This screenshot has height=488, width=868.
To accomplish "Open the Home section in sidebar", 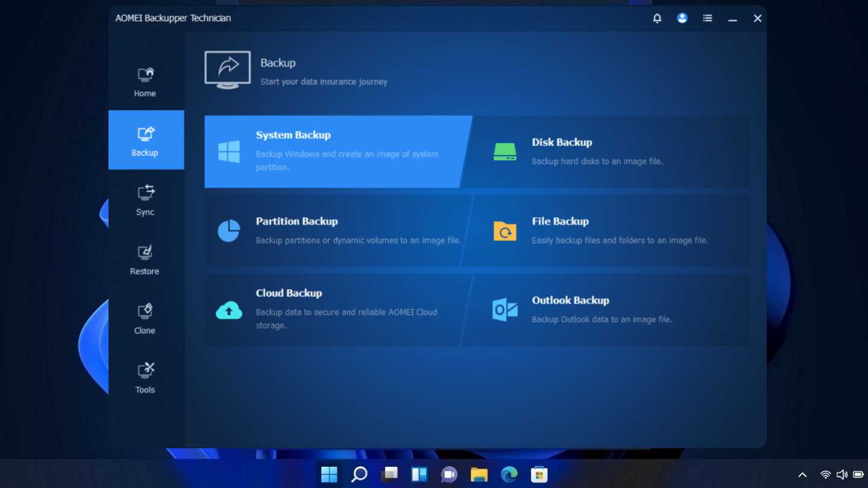I will point(145,82).
